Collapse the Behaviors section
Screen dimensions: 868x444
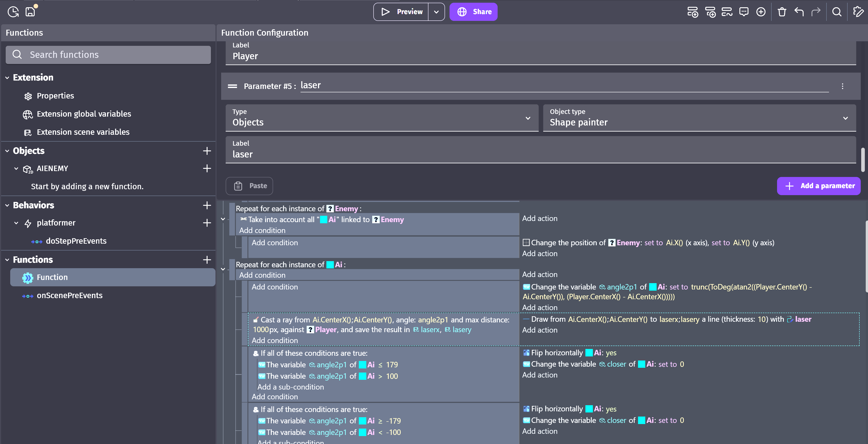[7, 205]
